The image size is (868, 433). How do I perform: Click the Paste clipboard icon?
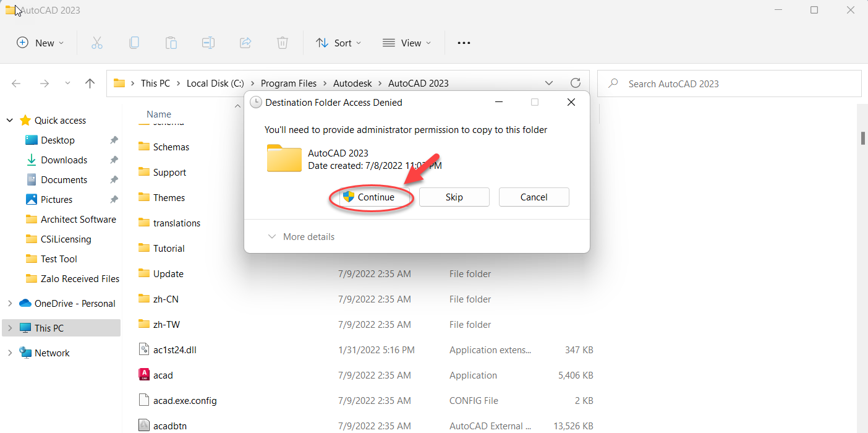point(171,43)
